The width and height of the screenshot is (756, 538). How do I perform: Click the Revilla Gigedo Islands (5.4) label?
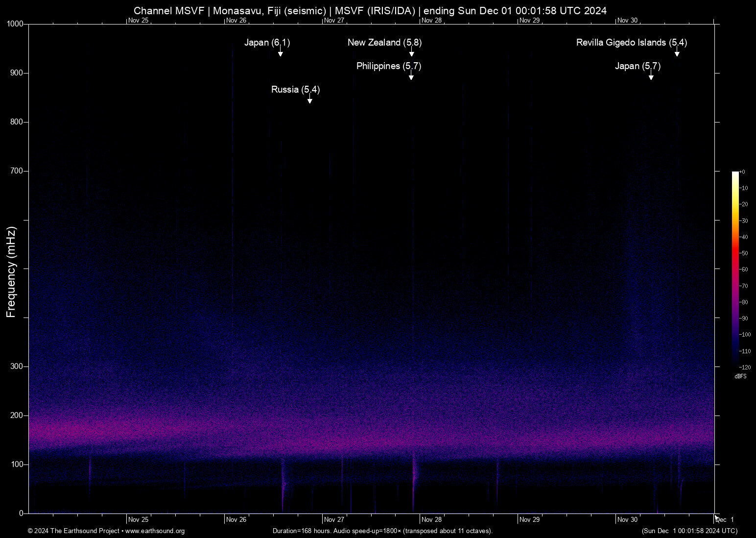coord(632,43)
